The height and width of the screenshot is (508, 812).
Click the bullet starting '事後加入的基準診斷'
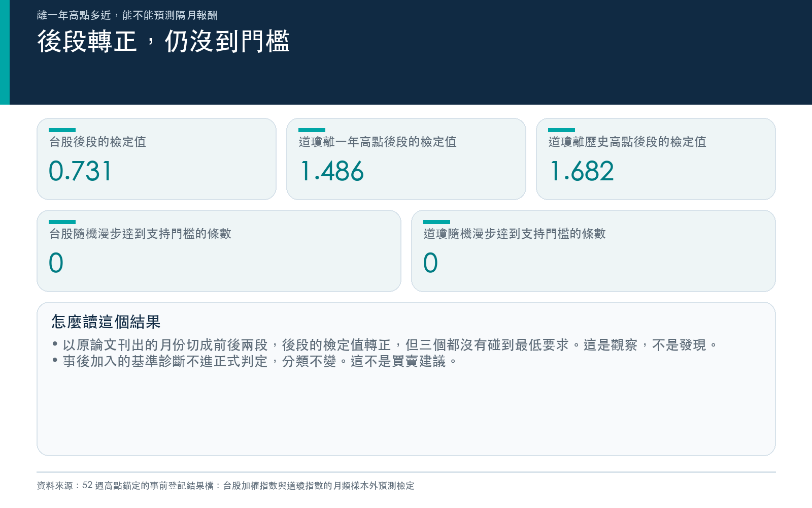(x=254, y=361)
